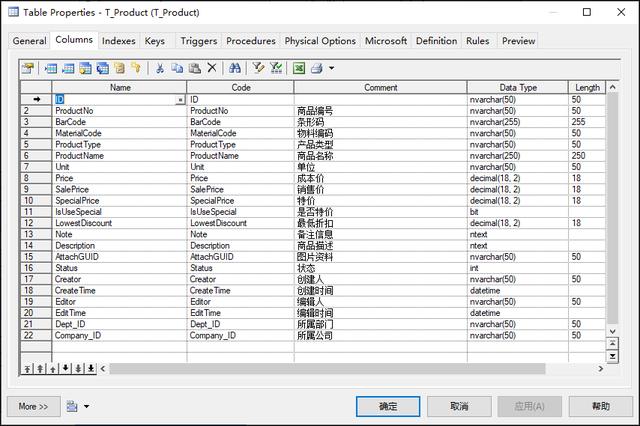Click the Comment column header
This screenshot has height=426, width=640.
pyautogui.click(x=380, y=87)
